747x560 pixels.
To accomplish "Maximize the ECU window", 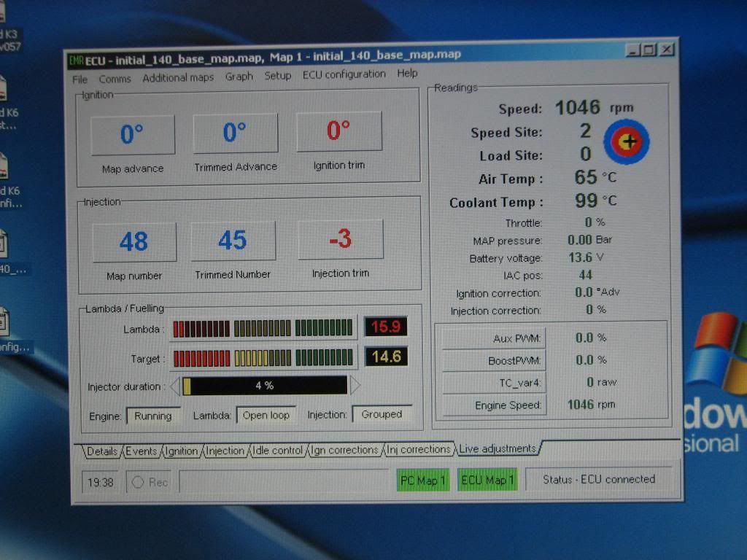I will [x=649, y=50].
